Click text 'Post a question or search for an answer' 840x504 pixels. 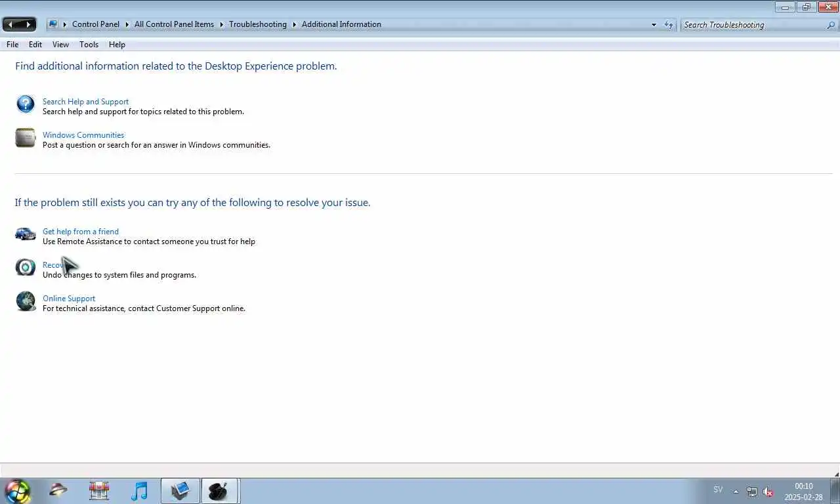click(x=156, y=145)
